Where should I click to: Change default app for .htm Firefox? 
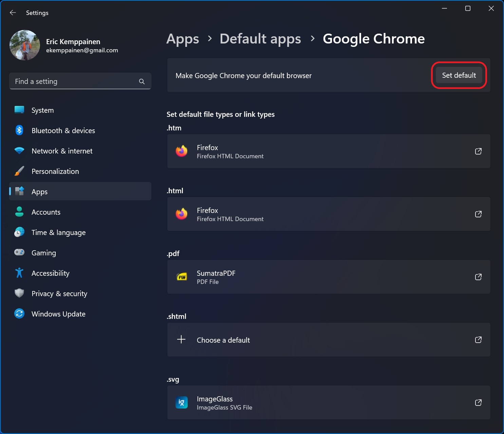click(x=329, y=151)
